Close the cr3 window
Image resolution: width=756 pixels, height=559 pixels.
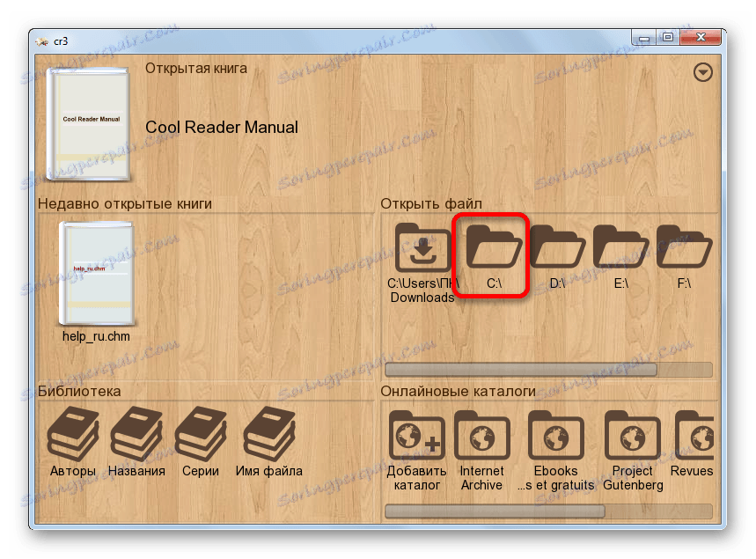701,38
